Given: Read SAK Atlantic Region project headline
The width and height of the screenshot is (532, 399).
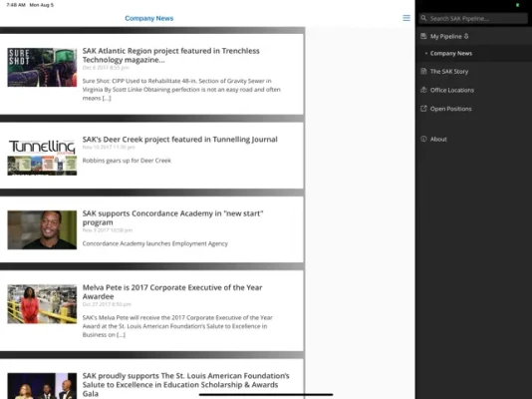Looking at the screenshot, I should click(x=171, y=55).
